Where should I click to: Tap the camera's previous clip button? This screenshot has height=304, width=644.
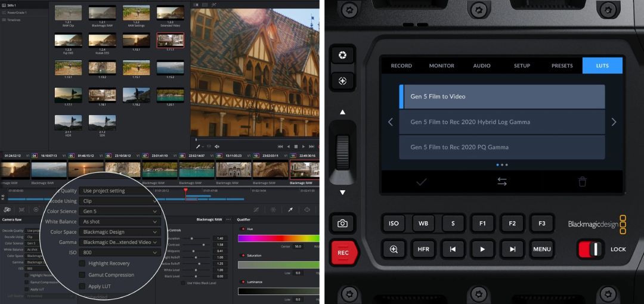coord(453,249)
